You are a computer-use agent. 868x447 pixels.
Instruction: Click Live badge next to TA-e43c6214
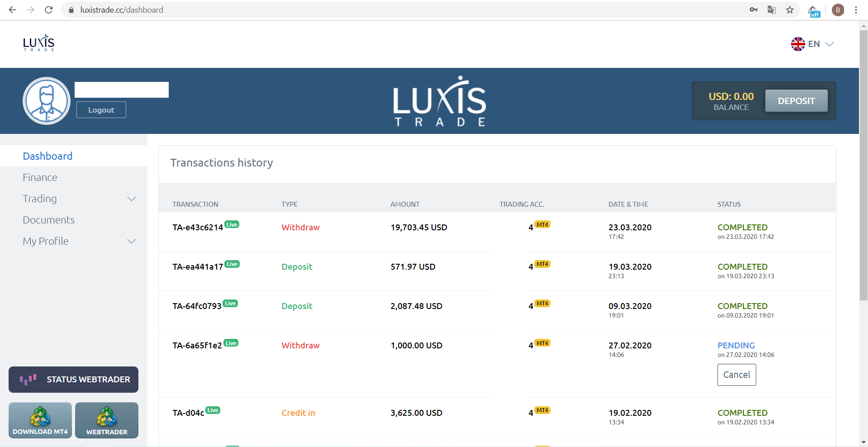[x=232, y=224]
